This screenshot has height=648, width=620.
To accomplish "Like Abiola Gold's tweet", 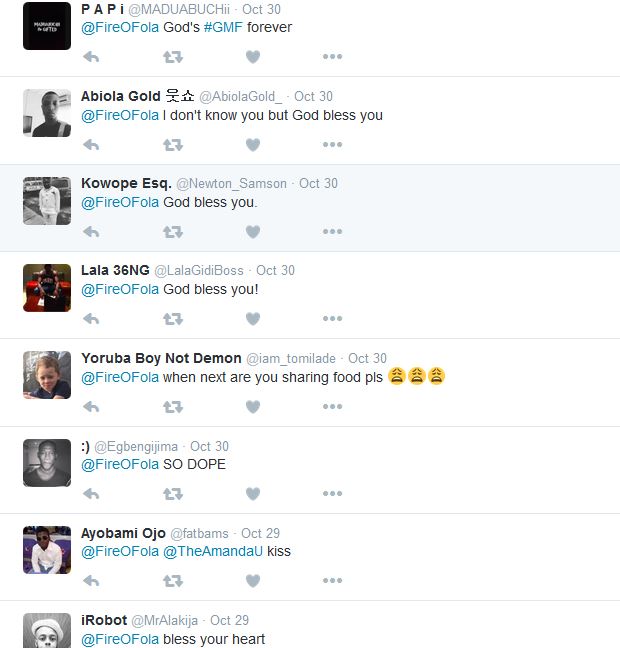I will tap(253, 145).
